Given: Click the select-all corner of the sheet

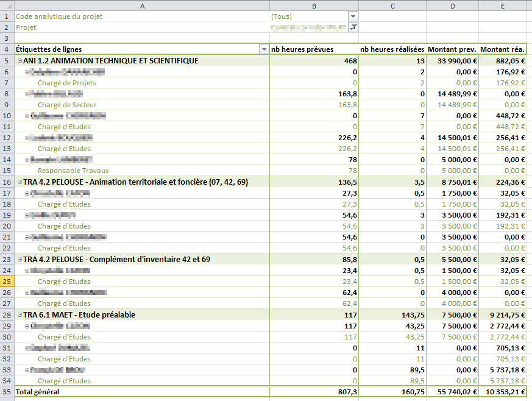Looking at the screenshot, I should 7,5.
